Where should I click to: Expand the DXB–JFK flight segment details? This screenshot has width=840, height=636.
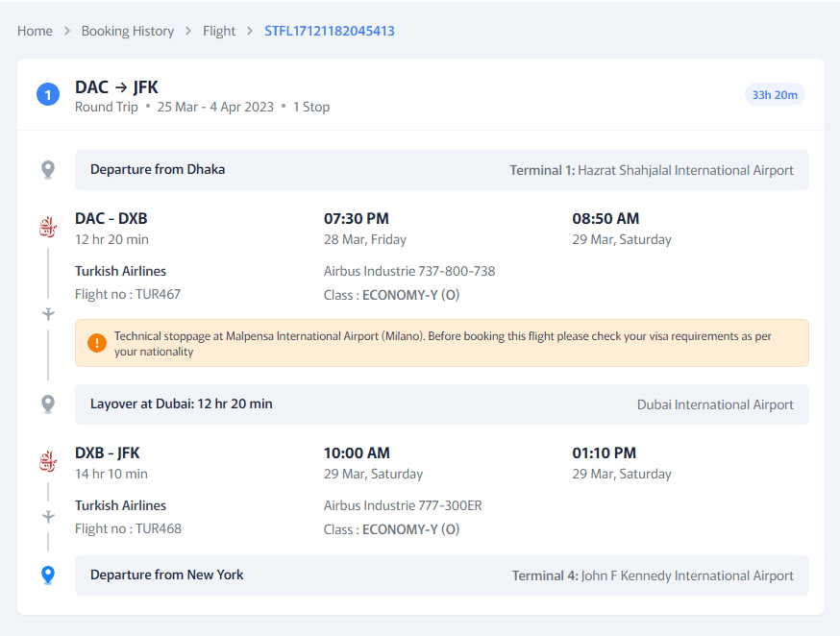[108, 453]
